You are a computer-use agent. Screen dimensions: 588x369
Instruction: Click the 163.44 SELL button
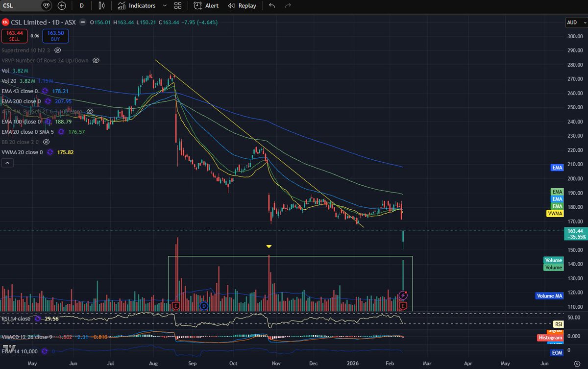pos(14,36)
